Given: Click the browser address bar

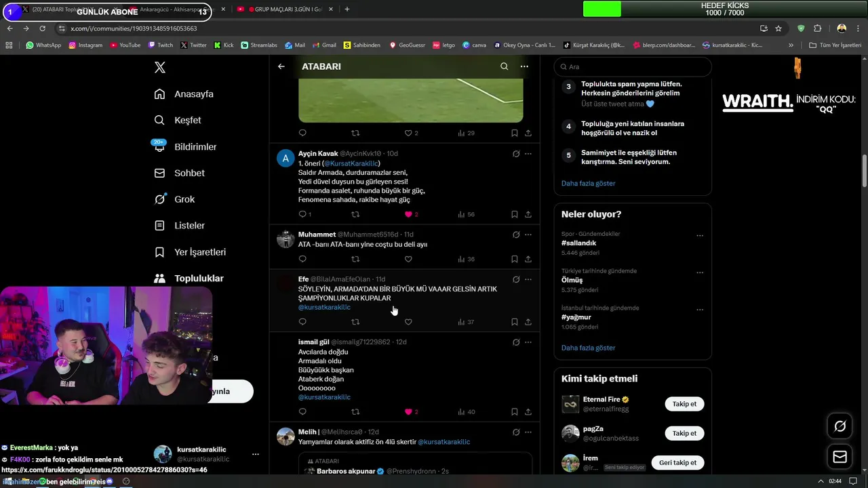Looking at the screenshot, I should click(407, 28).
